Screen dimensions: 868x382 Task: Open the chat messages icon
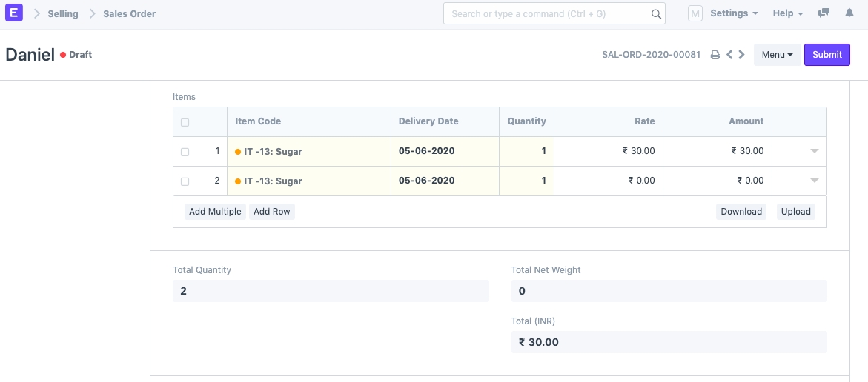coord(824,13)
